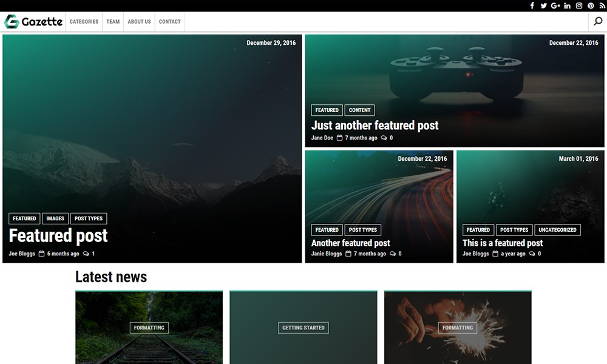Click the Uncategorized tag

tap(557, 230)
